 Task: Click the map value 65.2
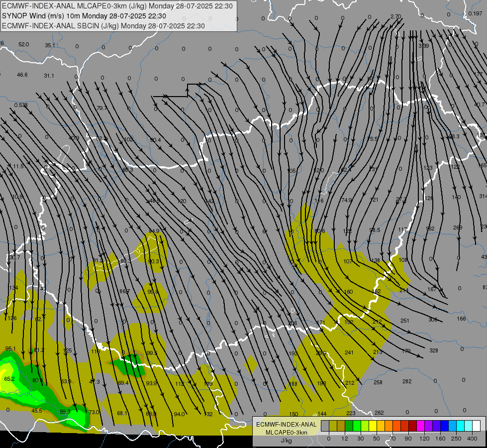(x=9, y=379)
